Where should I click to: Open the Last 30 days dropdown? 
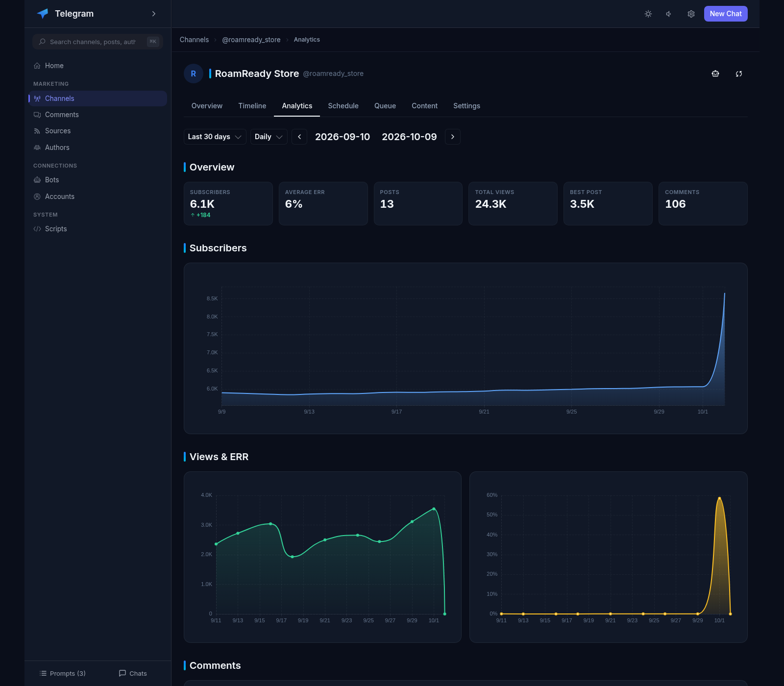coord(215,137)
